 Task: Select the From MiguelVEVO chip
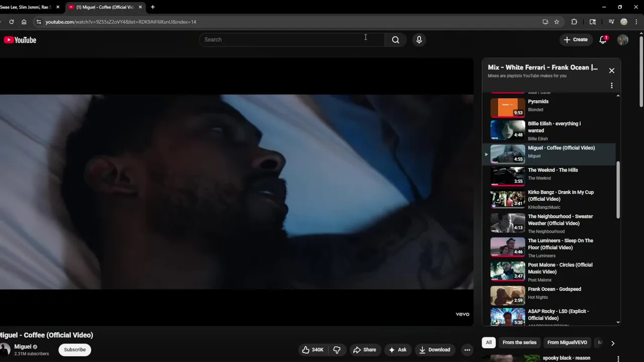coord(567,342)
